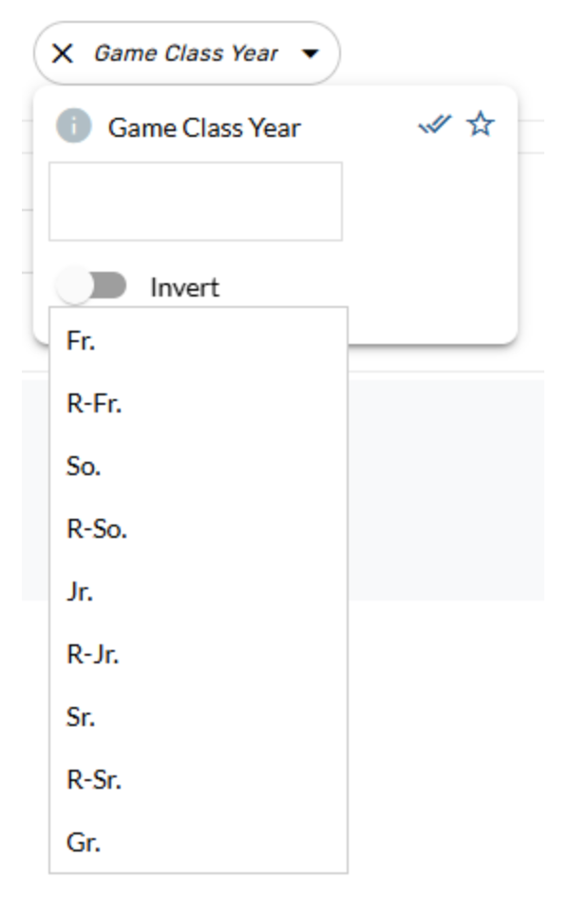
Task: Choose So. from the list
Action: coord(85,467)
